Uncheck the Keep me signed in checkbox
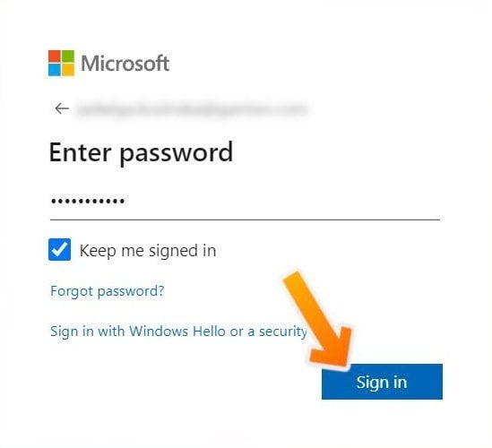The height and width of the screenshot is (448, 492). (60, 250)
